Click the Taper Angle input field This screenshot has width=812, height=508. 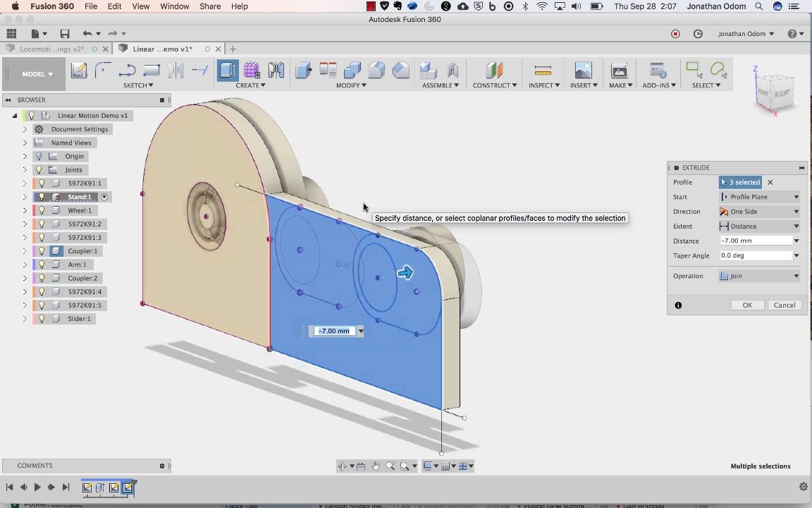(x=756, y=255)
